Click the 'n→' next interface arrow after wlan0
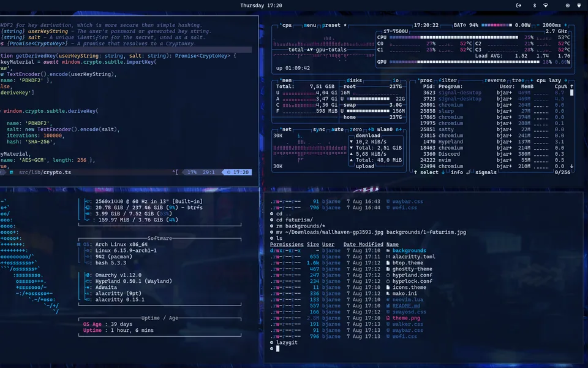The width and height of the screenshot is (588, 368). click(x=398, y=129)
